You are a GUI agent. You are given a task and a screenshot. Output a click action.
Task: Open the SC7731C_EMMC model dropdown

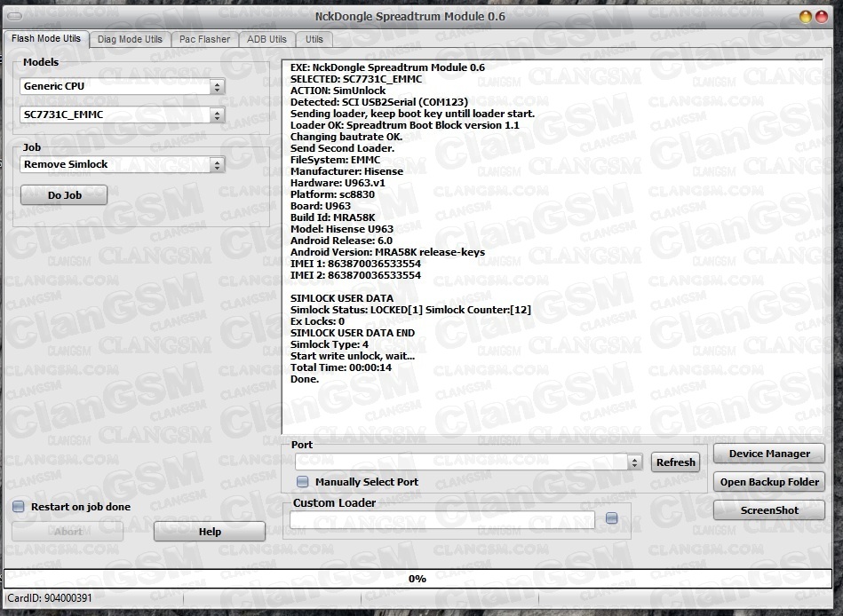pyautogui.click(x=122, y=115)
